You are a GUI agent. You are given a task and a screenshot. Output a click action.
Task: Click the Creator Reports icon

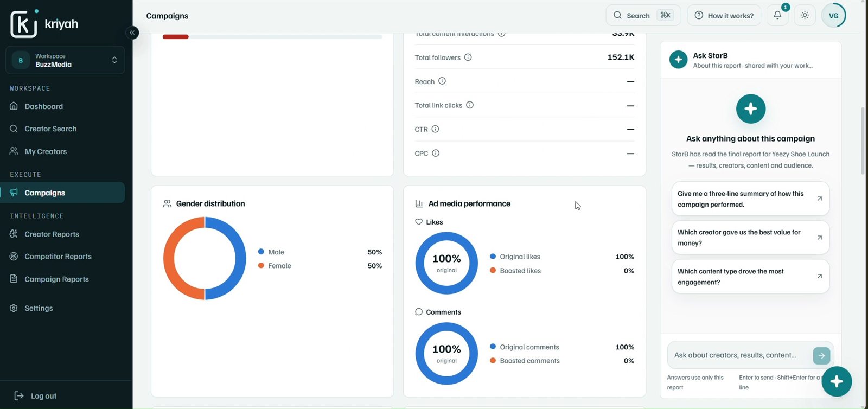[14, 234]
